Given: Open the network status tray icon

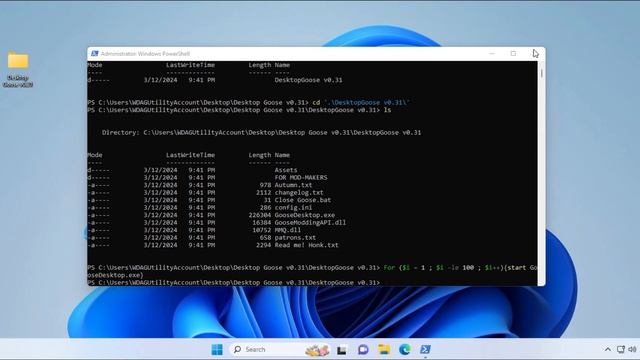Looking at the screenshot, I should click(621, 349).
